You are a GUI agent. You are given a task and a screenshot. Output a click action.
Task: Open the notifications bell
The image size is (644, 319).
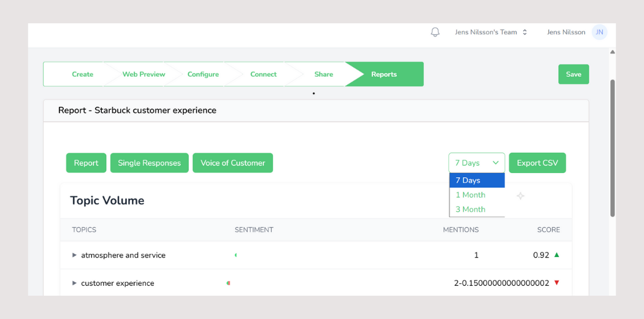[x=435, y=33]
